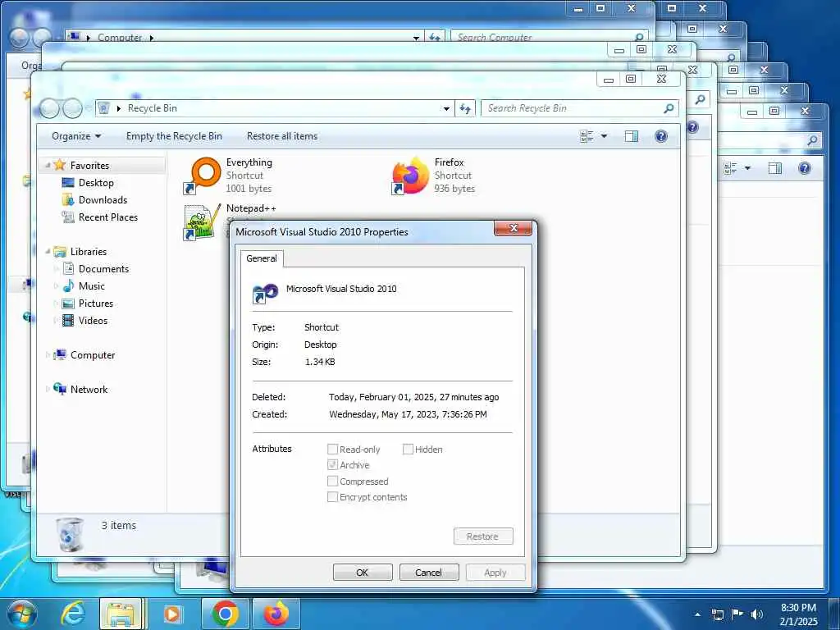Open Firefox from the taskbar

coord(276,614)
